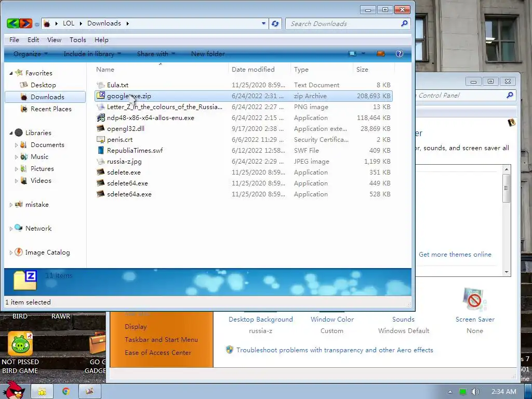Viewport: 532px width, 399px height.
Task: Change the view using the views icon
Action: [353, 54]
